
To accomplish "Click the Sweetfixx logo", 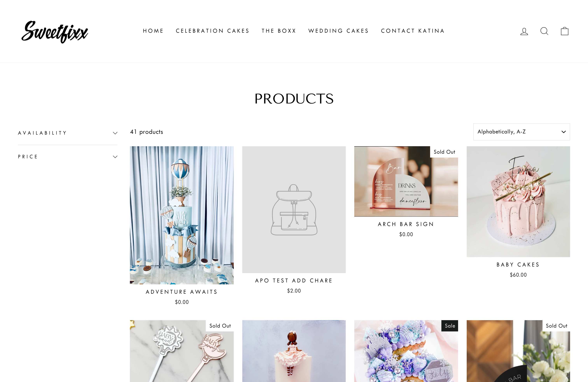I will pos(55,31).
